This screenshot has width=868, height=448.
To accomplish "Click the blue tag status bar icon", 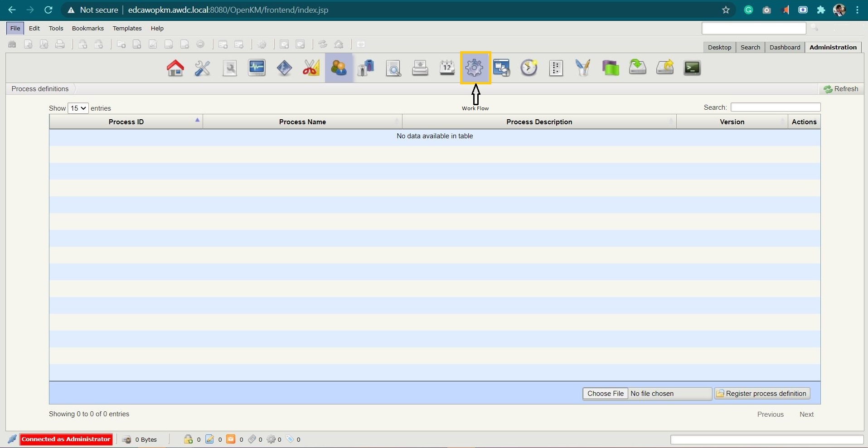I will click(x=290, y=439).
